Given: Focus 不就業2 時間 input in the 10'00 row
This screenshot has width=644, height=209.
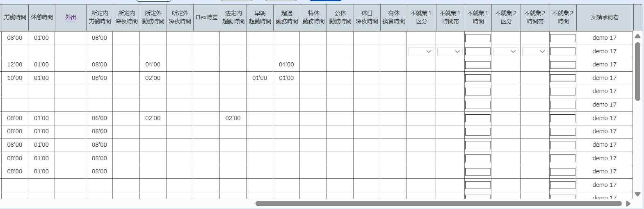Looking at the screenshot, I should [x=562, y=78].
